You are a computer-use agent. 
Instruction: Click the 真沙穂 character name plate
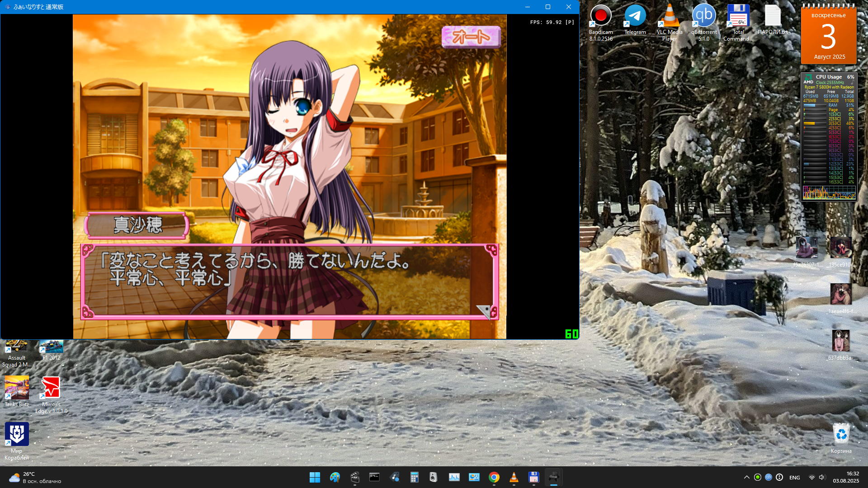click(x=137, y=225)
